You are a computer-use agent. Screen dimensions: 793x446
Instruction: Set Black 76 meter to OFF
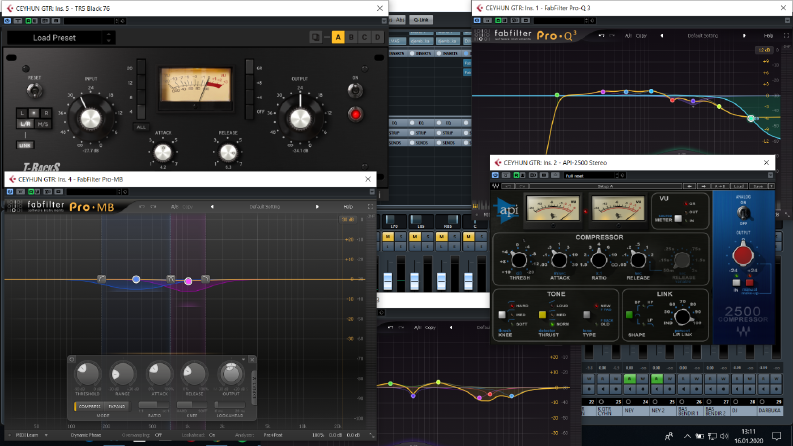(x=249, y=112)
